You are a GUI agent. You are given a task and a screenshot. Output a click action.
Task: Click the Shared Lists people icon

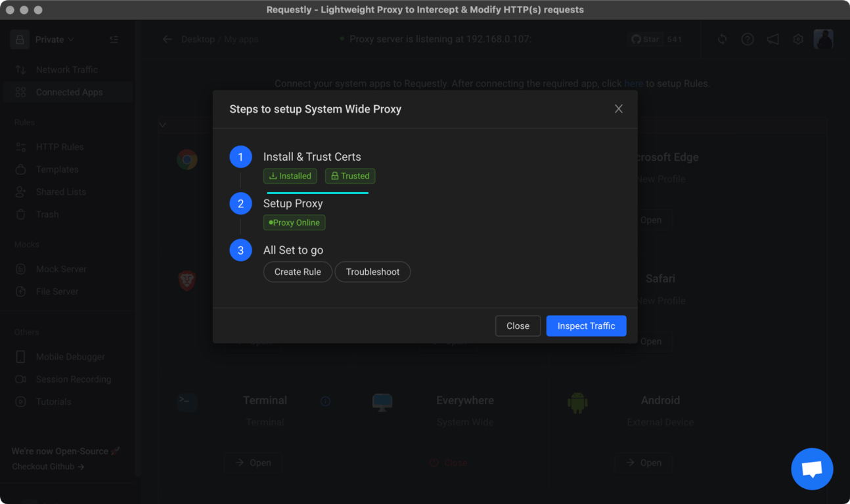pos(20,192)
